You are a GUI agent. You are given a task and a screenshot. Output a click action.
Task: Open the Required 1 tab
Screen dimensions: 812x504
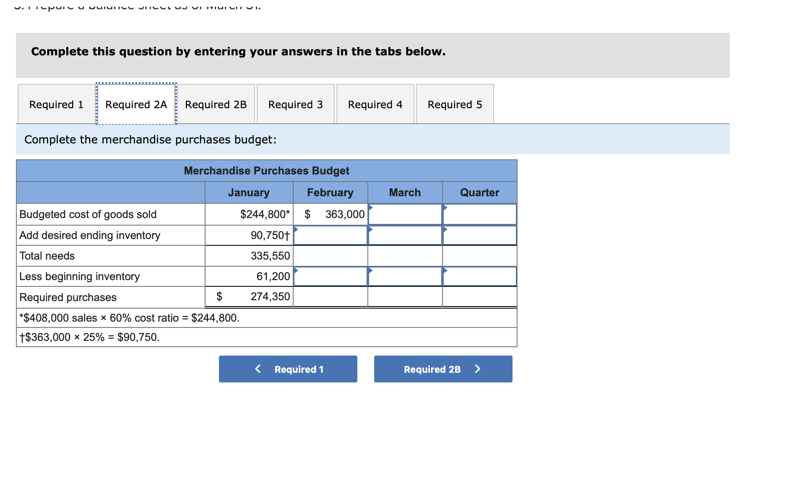[57, 104]
